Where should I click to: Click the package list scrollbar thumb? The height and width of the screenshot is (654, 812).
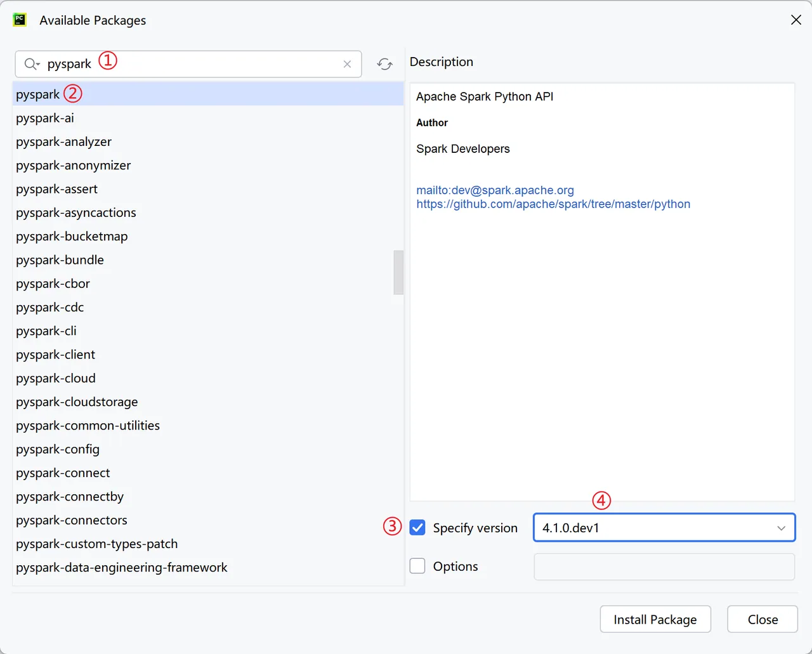click(x=398, y=273)
